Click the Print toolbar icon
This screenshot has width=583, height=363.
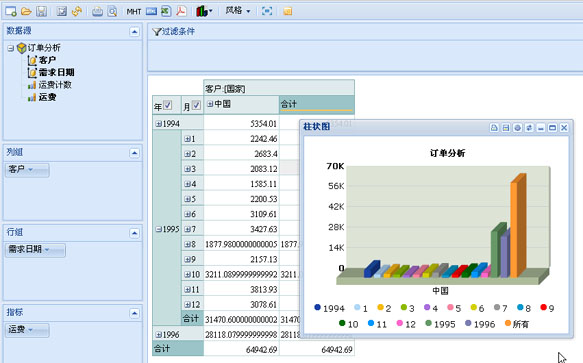(97, 12)
